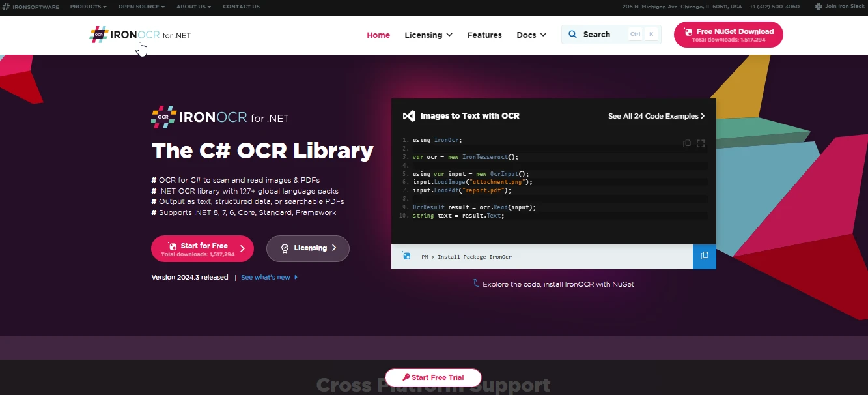Click the Iron Software hash logo top-left
The image size is (868, 395).
coord(5,7)
